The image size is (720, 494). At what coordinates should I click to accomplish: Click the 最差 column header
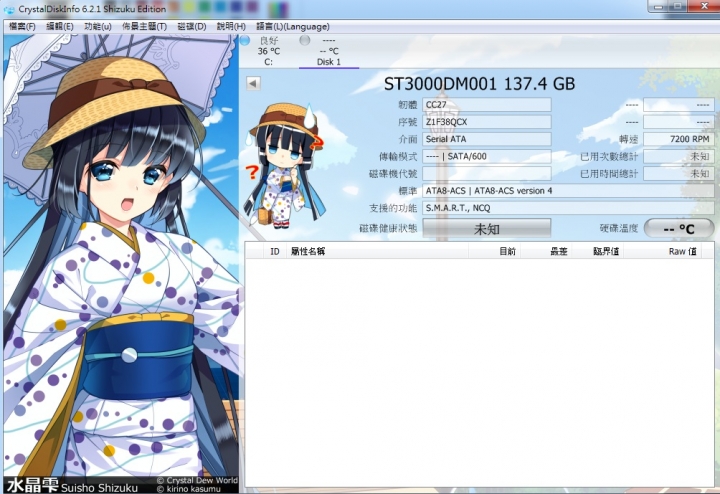pos(546,251)
